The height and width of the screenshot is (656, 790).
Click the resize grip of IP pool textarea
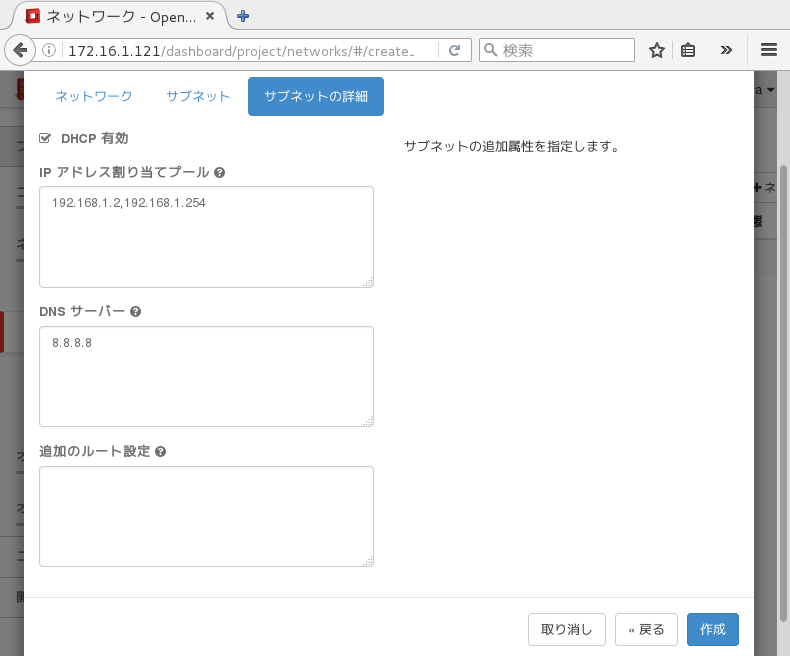368,283
